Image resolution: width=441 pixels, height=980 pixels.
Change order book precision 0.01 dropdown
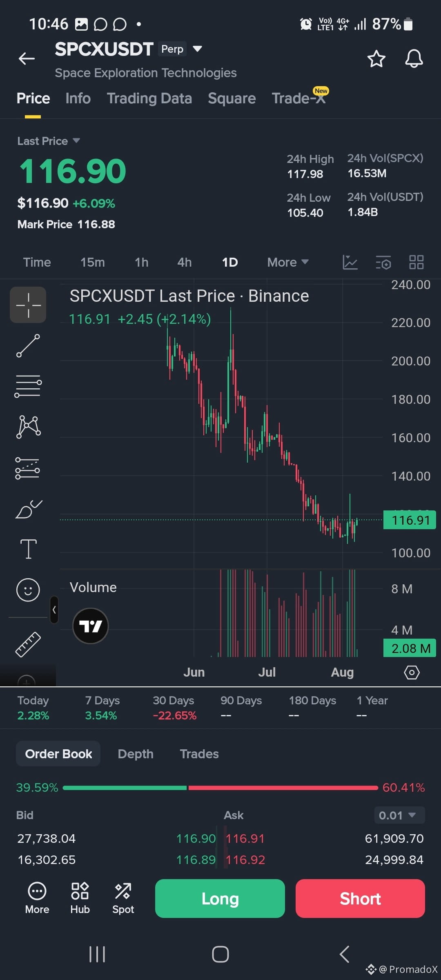coord(399,815)
